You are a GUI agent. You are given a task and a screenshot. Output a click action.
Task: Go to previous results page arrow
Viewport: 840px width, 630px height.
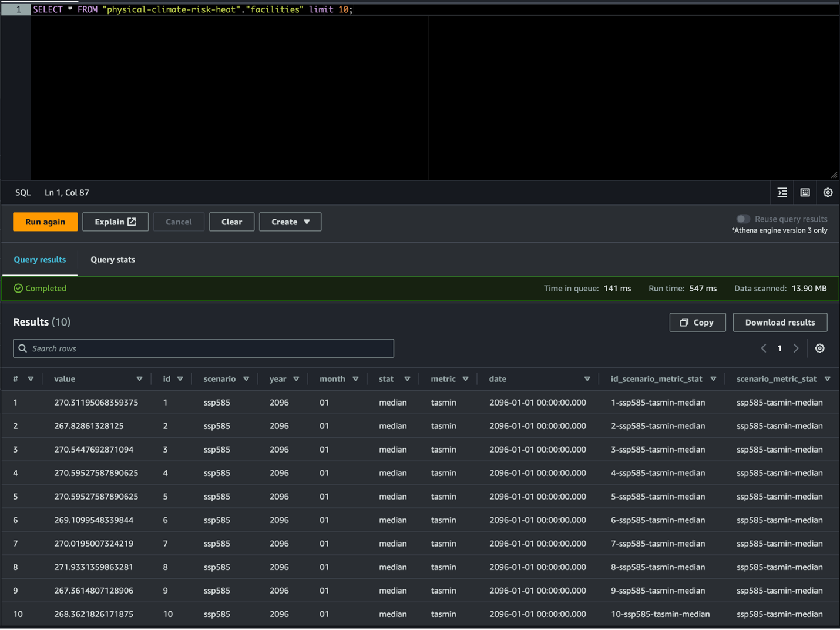[x=764, y=348]
